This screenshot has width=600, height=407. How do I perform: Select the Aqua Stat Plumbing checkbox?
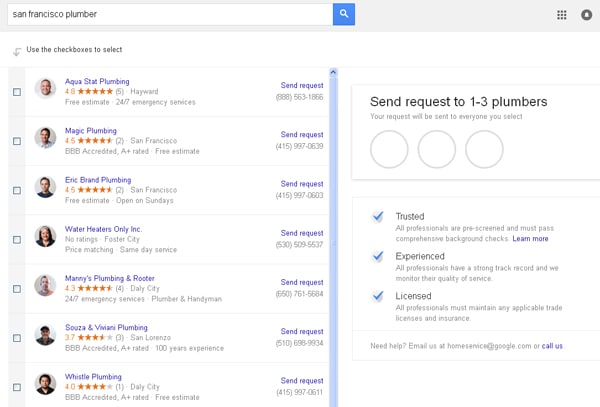[x=17, y=92]
